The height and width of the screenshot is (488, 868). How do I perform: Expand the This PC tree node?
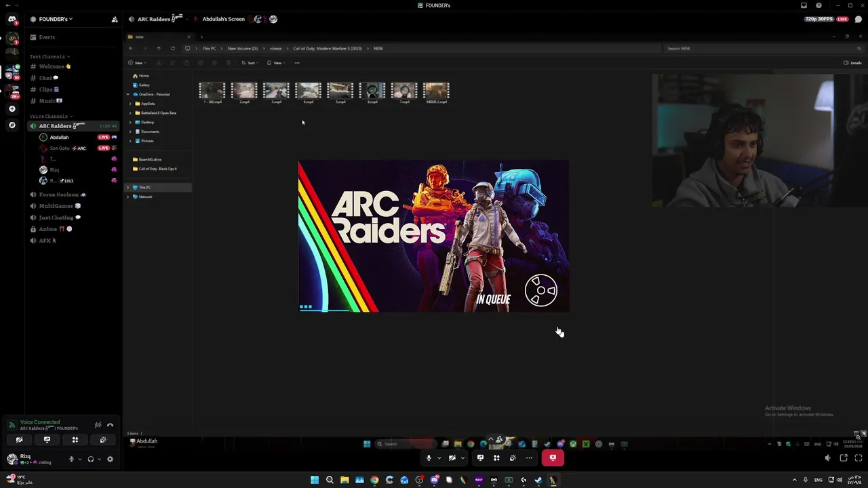pyautogui.click(x=128, y=187)
